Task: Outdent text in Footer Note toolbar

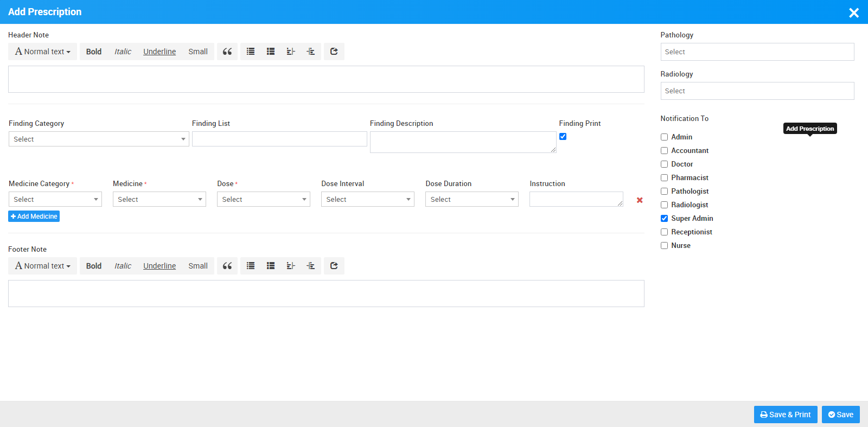Action: coord(291,266)
